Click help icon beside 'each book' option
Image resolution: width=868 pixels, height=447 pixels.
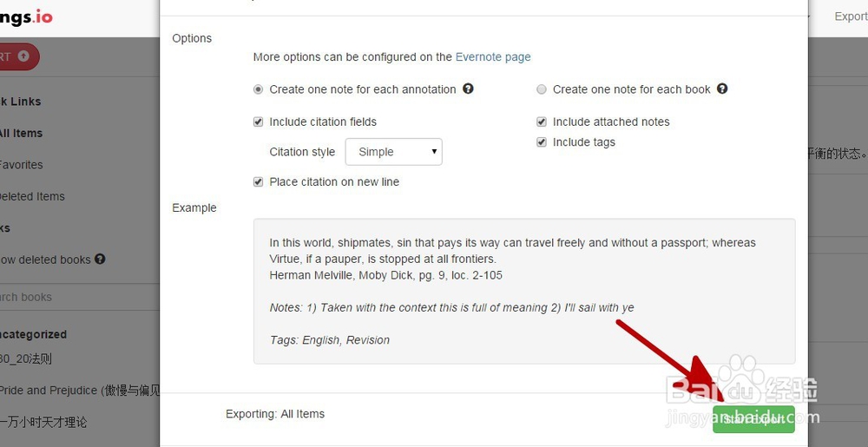(722, 89)
